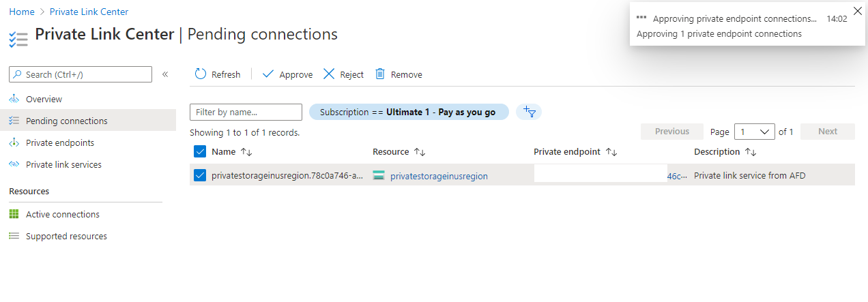
Task: Open Private endpoints in the sidebar
Action: pyautogui.click(x=60, y=142)
